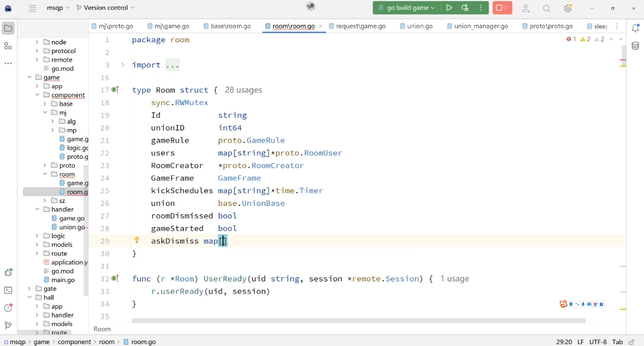Run the go build game configuration
The image size is (644, 346).
point(449,8)
